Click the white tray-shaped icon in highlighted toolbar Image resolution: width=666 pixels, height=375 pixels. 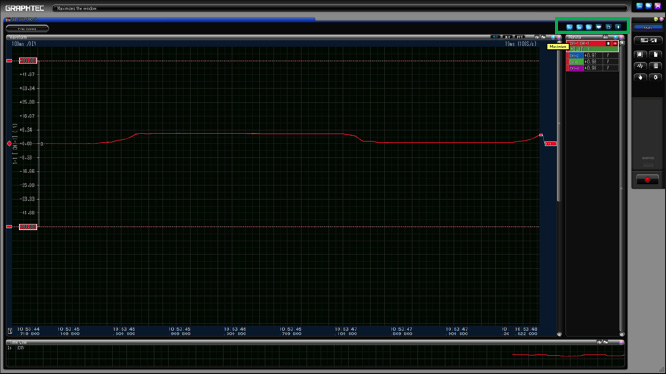click(x=598, y=27)
